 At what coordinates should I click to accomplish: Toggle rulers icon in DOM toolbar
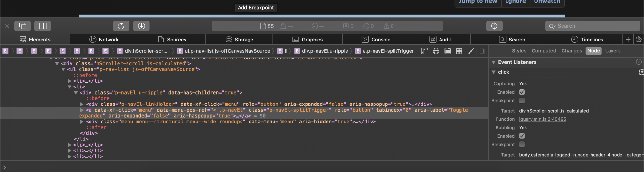click(x=424, y=51)
